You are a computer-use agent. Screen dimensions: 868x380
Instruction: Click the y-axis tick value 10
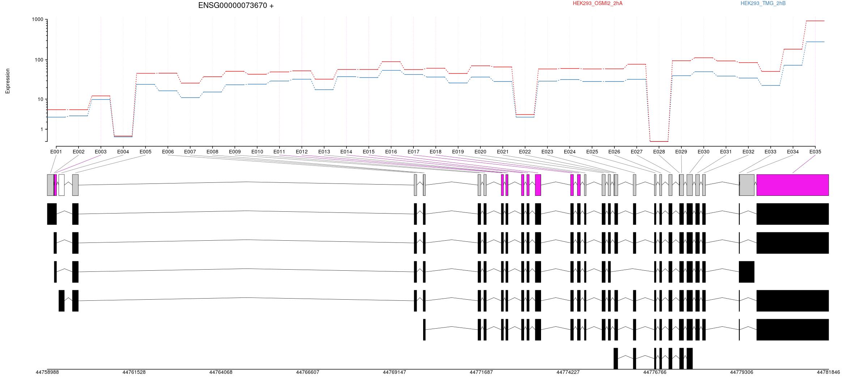41,99
